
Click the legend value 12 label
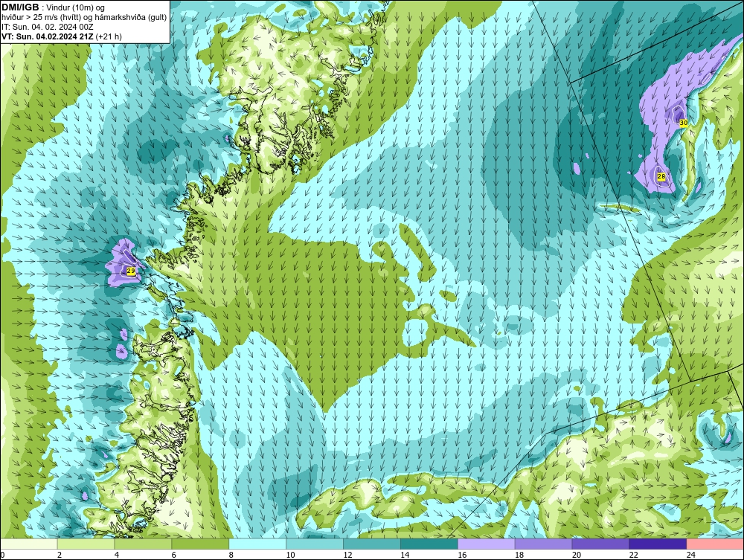[x=347, y=555]
